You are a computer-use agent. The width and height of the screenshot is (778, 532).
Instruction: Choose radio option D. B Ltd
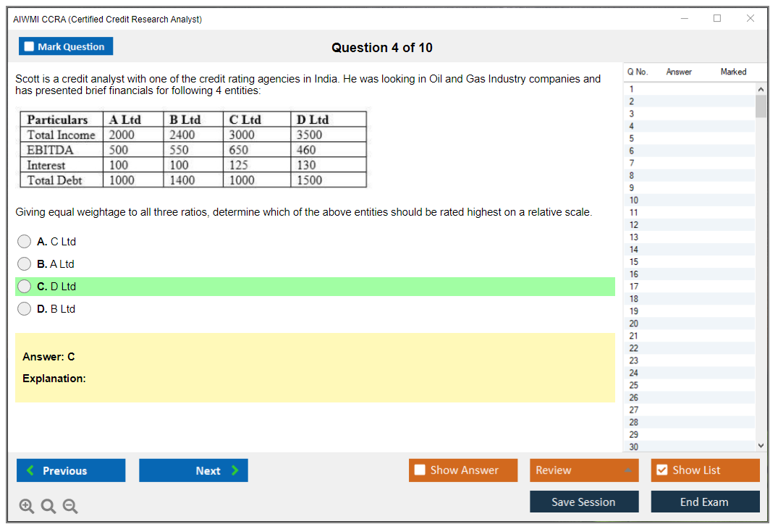pos(25,309)
